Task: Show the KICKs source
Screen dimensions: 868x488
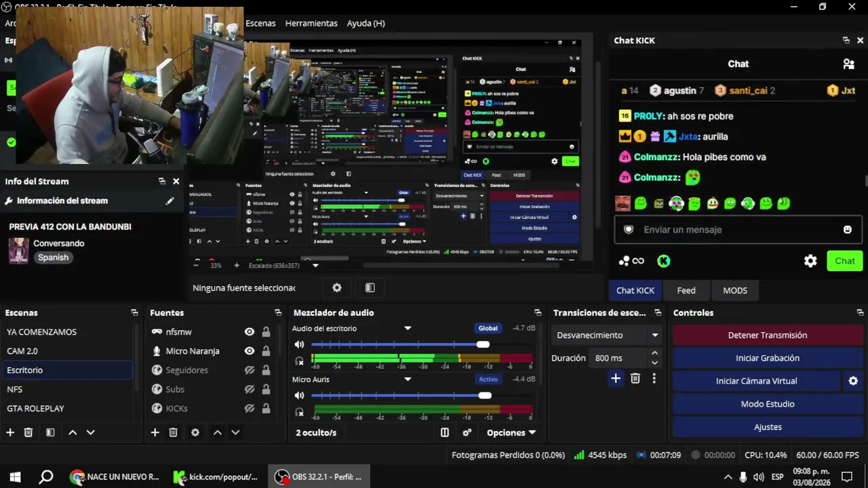Action: coord(250,408)
